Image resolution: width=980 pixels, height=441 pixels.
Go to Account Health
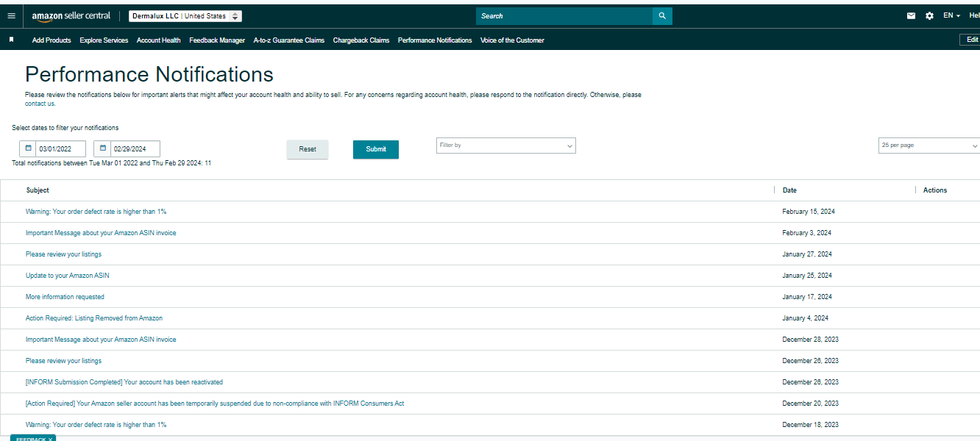pyautogui.click(x=158, y=40)
